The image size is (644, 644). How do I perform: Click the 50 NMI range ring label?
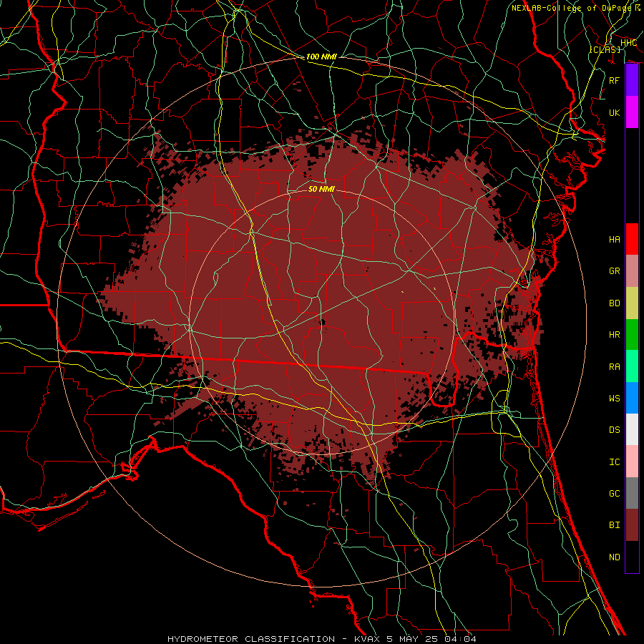coord(321,189)
